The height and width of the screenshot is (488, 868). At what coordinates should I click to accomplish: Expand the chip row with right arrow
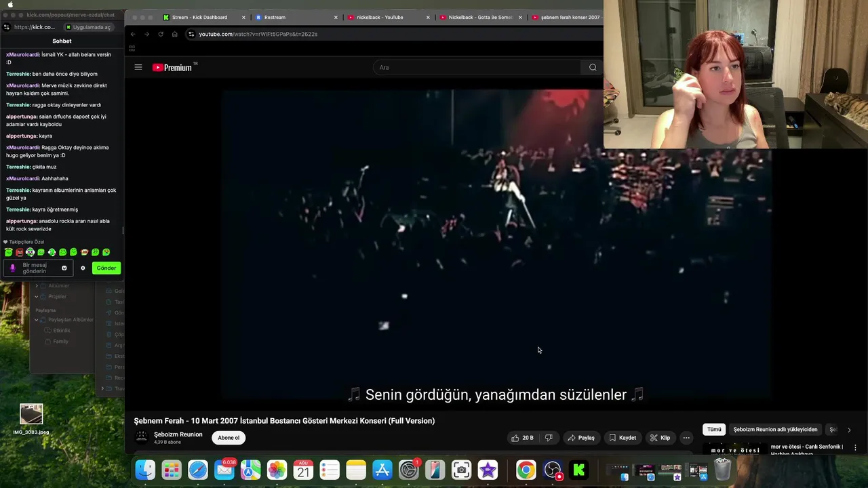click(848, 430)
